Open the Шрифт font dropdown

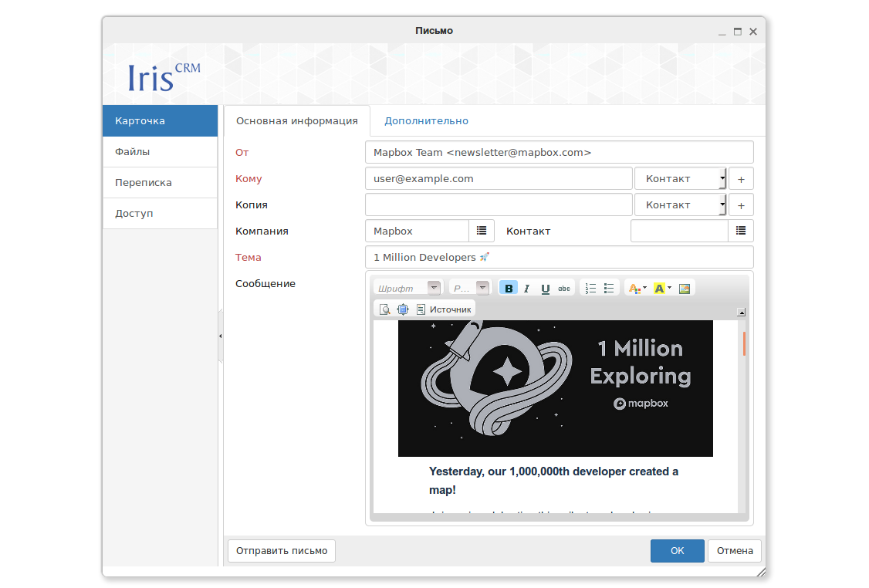pos(408,288)
